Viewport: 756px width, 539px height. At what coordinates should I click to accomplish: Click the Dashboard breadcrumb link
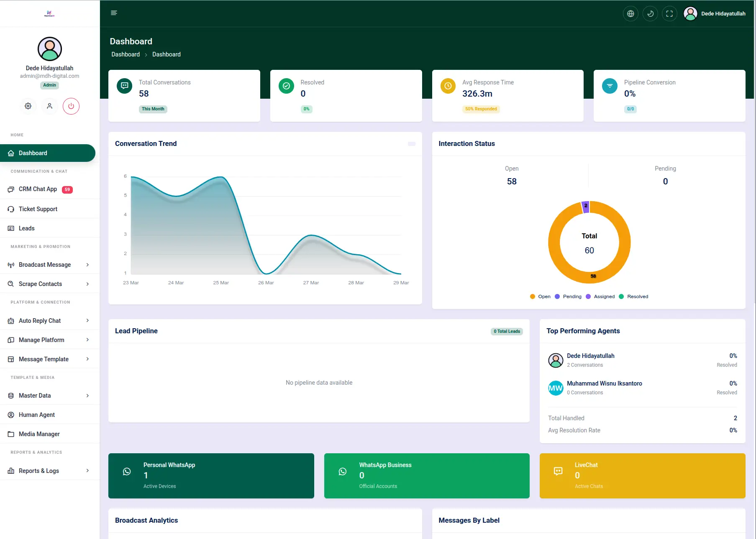click(125, 54)
